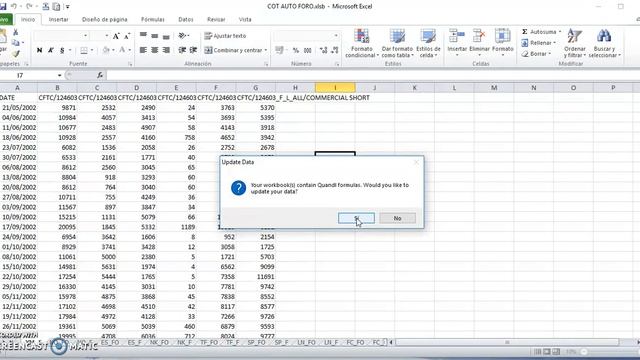Image resolution: width=640 pixels, height=360 pixels.
Task: Open the Formato cells menu
Action: (502, 42)
